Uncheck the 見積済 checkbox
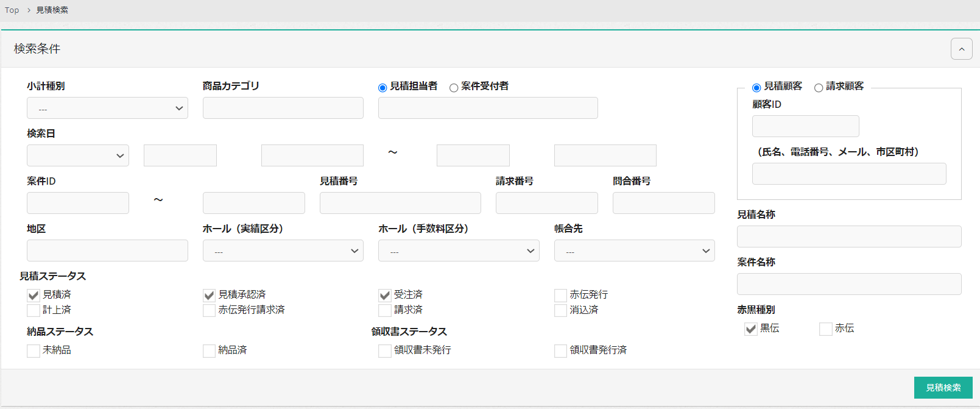The height and width of the screenshot is (409, 980). click(x=33, y=296)
